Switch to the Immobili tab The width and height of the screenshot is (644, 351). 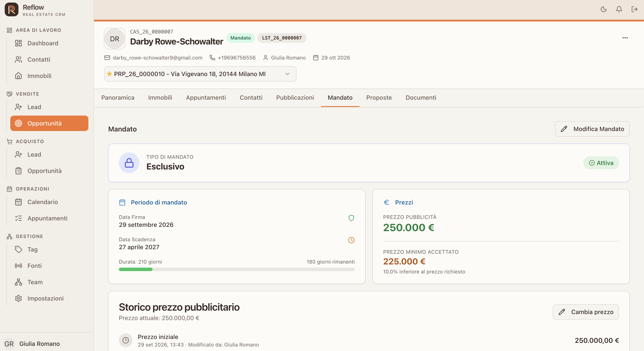coord(160,98)
